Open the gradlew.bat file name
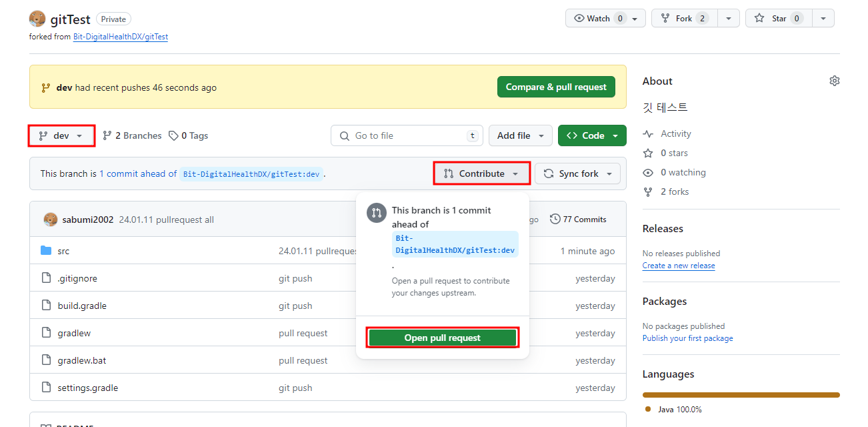Viewport: 868px width, 427px height. click(x=82, y=360)
